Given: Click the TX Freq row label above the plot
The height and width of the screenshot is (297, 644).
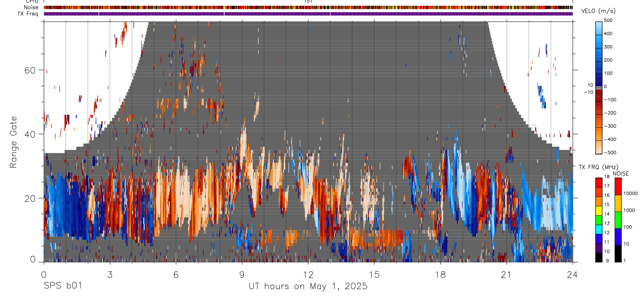Looking at the screenshot, I should [x=28, y=13].
